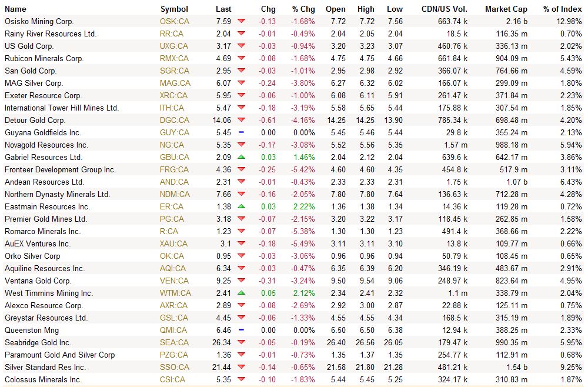This screenshot has height=387, width=588.
Task: Open the VEN:CA ticker link
Action: point(174,281)
